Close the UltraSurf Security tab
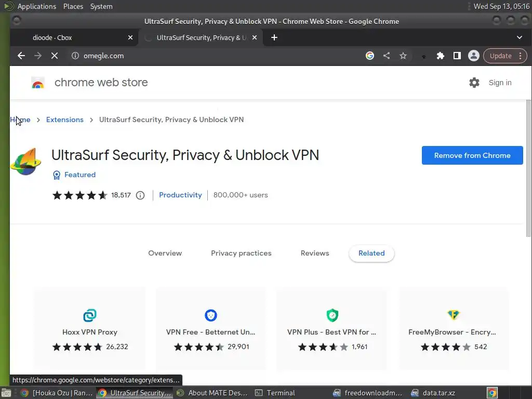 coord(255,37)
